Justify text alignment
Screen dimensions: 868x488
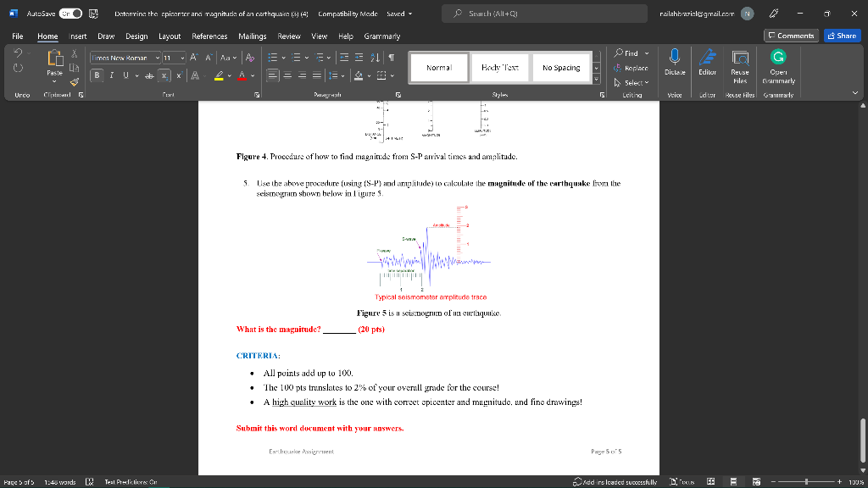(x=317, y=75)
